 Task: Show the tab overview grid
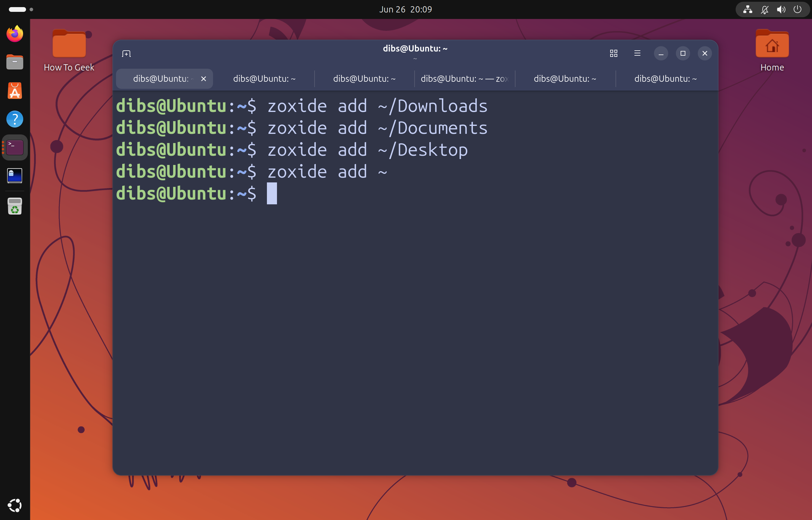614,53
